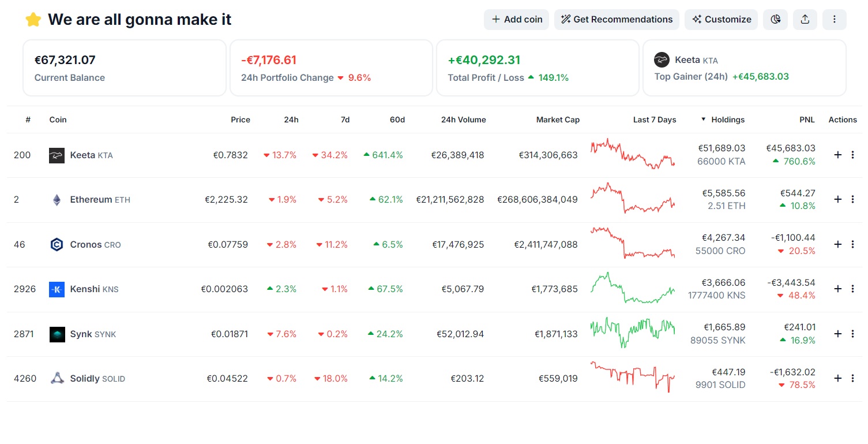
Task: Click Kenshi holdings 1777400 KNS
Action: click(x=716, y=295)
